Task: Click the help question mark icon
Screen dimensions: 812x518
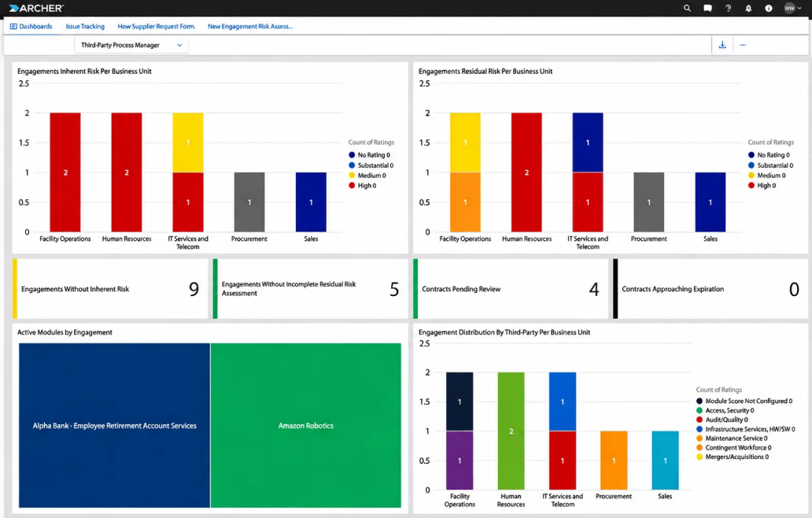Action: pos(728,9)
